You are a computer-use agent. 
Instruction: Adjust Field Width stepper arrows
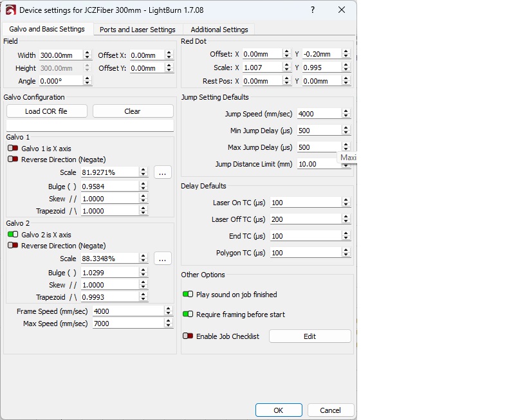(x=88, y=55)
